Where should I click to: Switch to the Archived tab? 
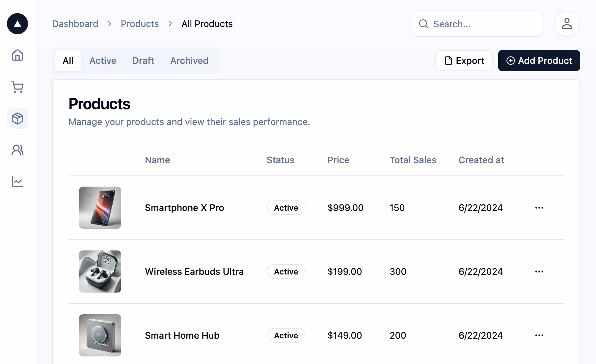(x=189, y=61)
